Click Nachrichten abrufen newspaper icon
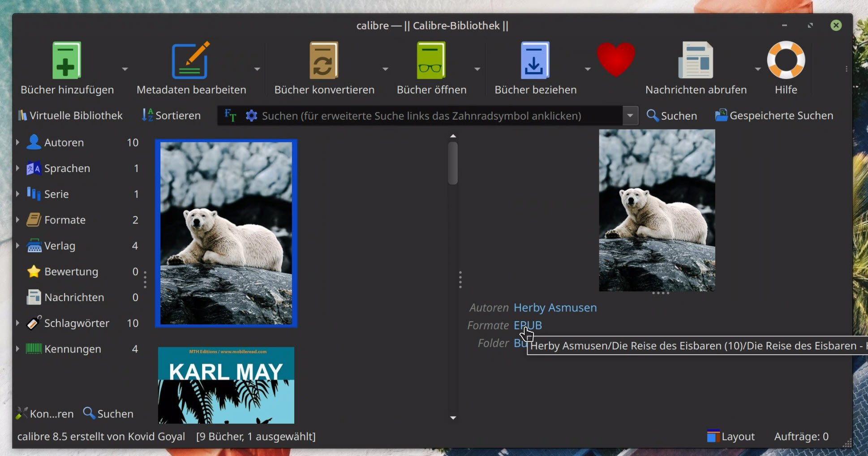 coord(695,61)
